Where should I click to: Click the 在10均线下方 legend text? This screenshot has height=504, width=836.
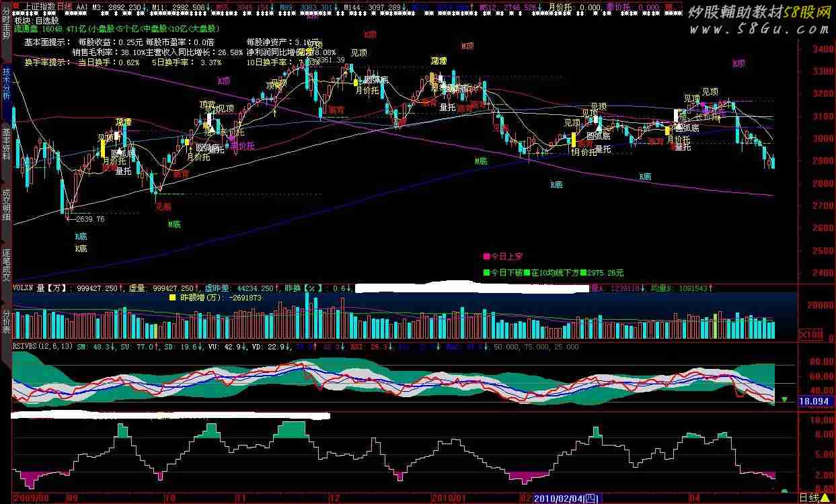(555, 273)
